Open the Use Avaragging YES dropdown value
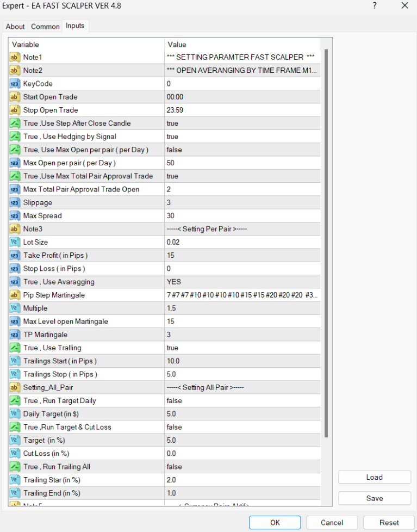This screenshot has height=532, width=417. [242, 282]
